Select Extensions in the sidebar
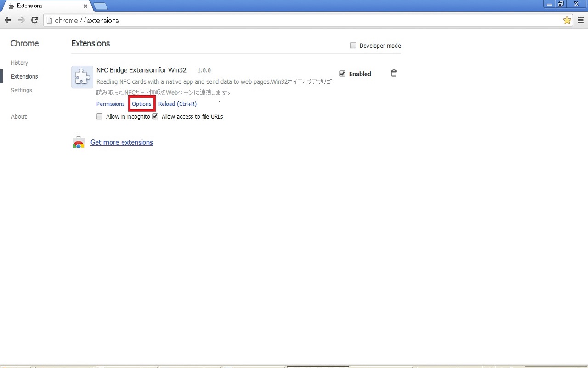588x368 pixels. (24, 76)
